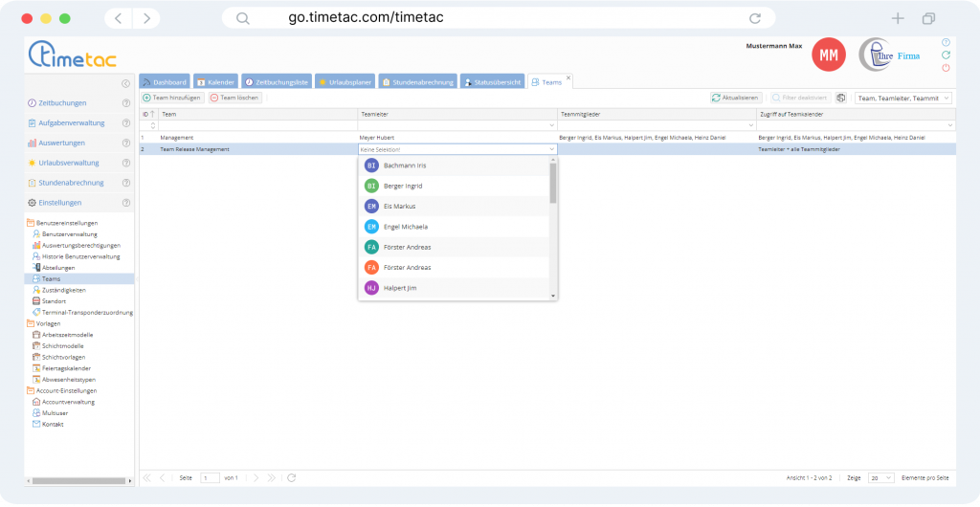
Task: Collapse the left sidebar with the arrow icon
Action: (126, 84)
